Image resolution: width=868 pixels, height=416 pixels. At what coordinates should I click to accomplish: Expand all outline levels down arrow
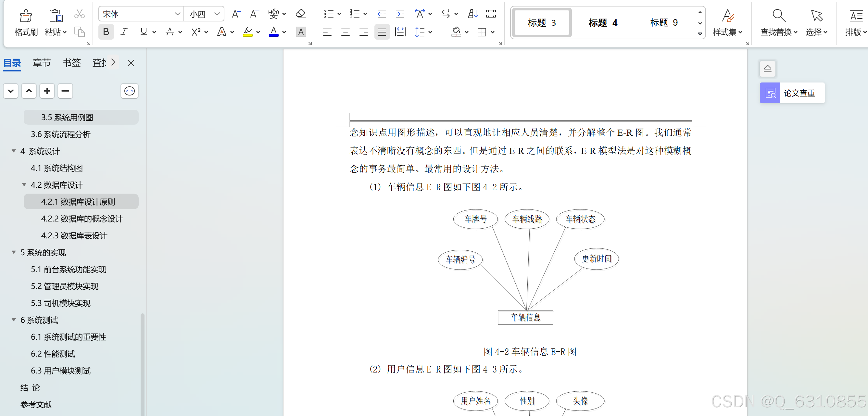pos(11,91)
